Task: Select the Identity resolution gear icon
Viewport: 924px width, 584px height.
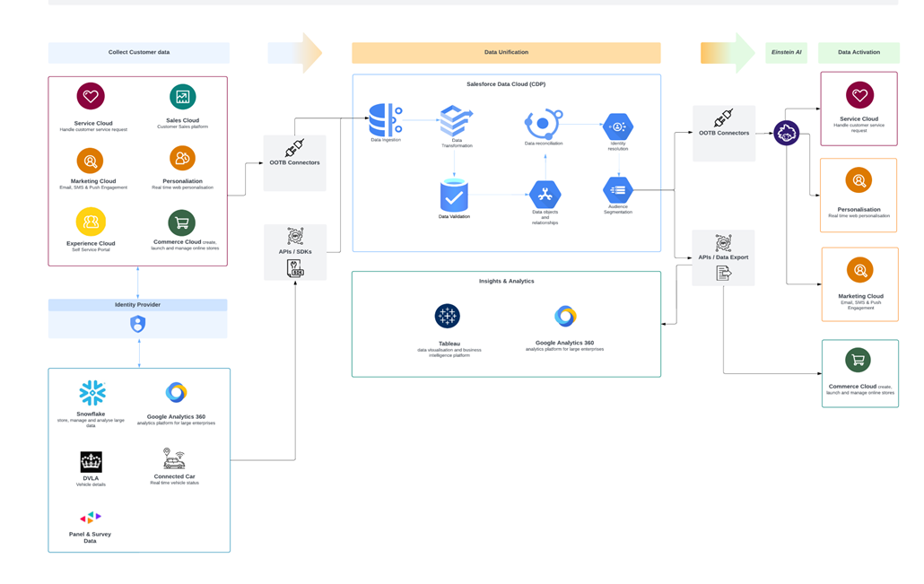Action: [x=618, y=125]
